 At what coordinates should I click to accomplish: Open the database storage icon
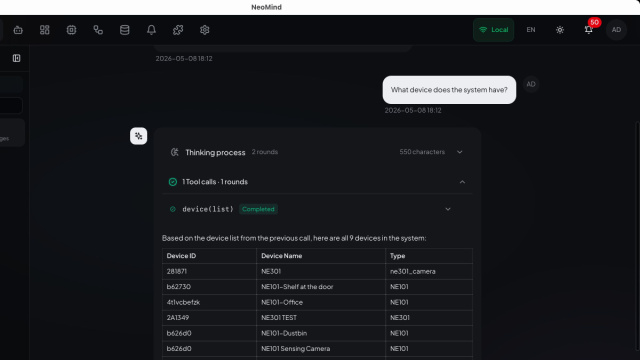coord(124,30)
